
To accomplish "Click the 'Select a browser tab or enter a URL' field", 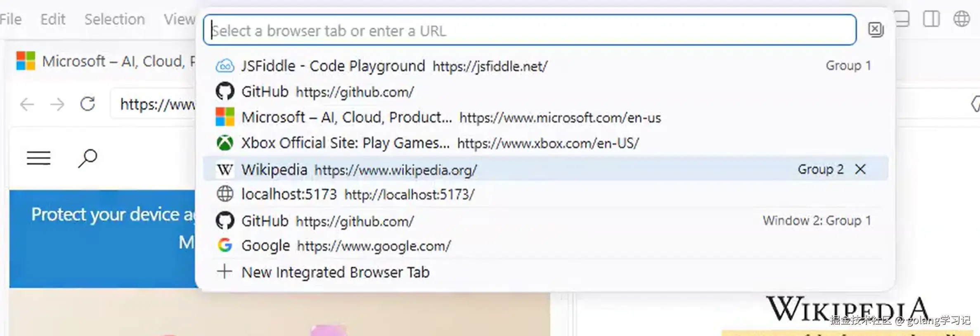I will [x=530, y=30].
